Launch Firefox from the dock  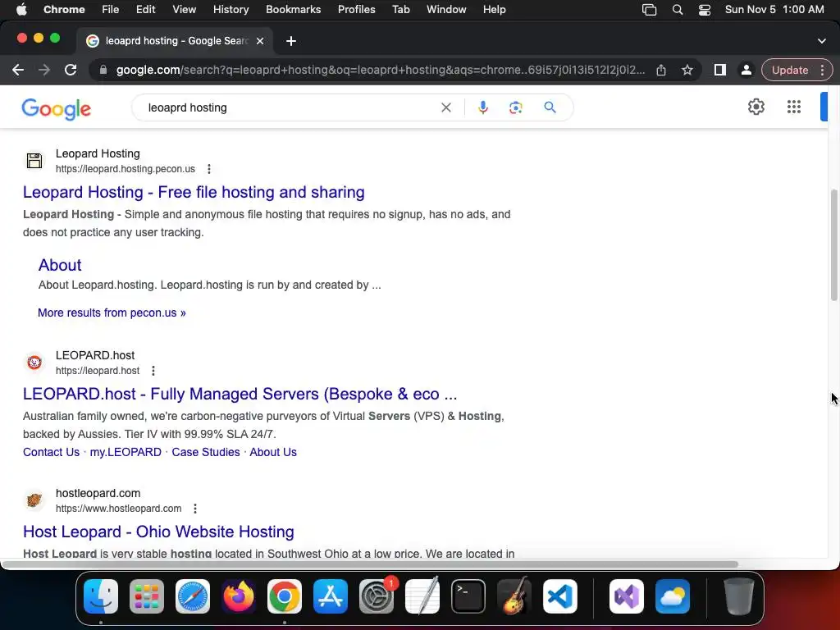(x=239, y=596)
